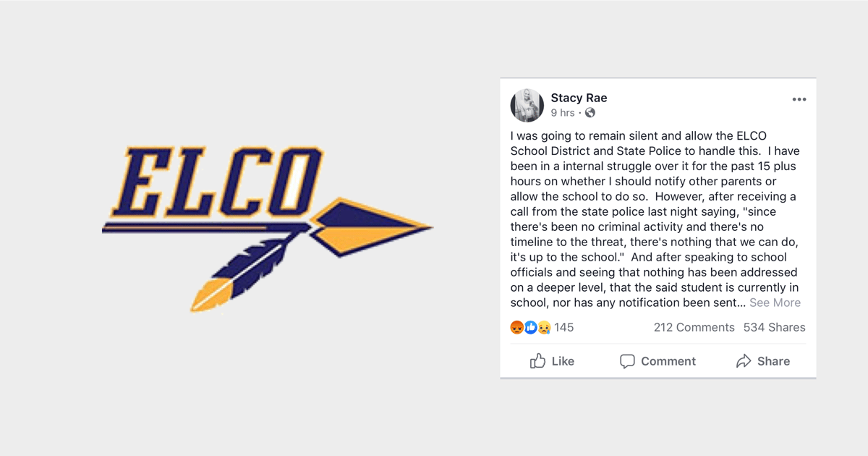
Task: Open the three-dot post options menu
Action: click(x=799, y=99)
